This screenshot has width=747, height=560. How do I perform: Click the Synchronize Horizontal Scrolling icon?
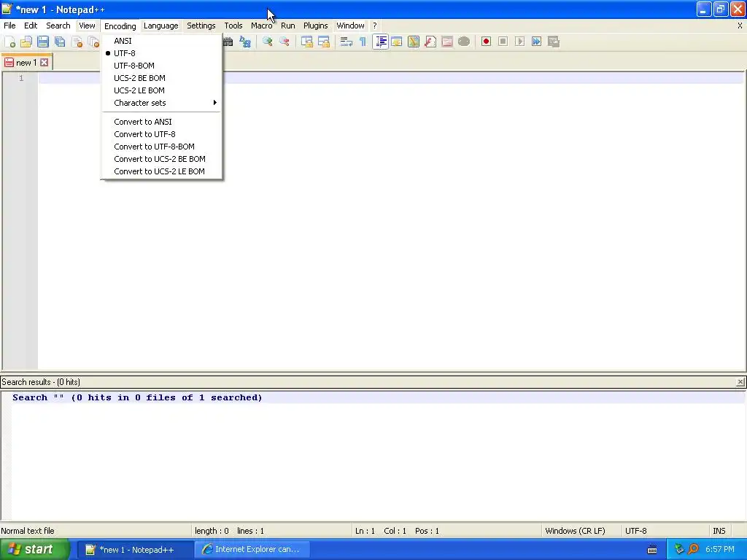[x=324, y=42]
